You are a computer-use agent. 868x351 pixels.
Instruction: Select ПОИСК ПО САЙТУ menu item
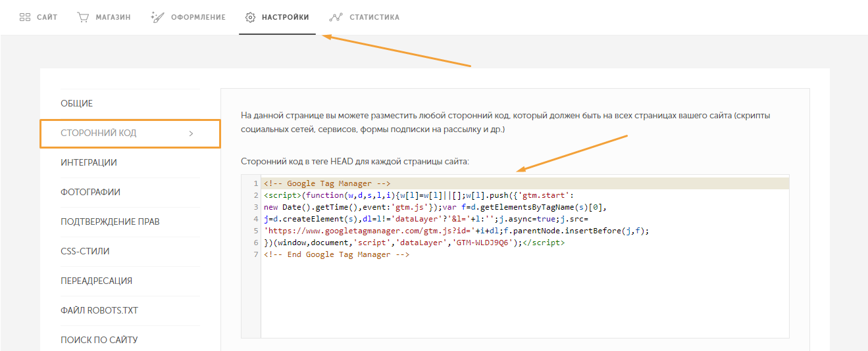(x=99, y=340)
